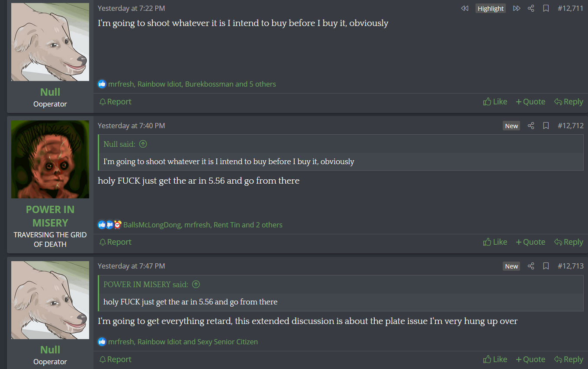Open POWER IN MISERY username profile

(x=50, y=216)
